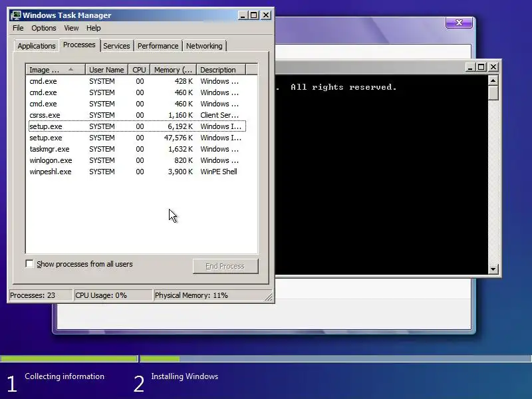532x399 pixels.
Task: Minimize the Task Manager window
Action: [x=243, y=15]
